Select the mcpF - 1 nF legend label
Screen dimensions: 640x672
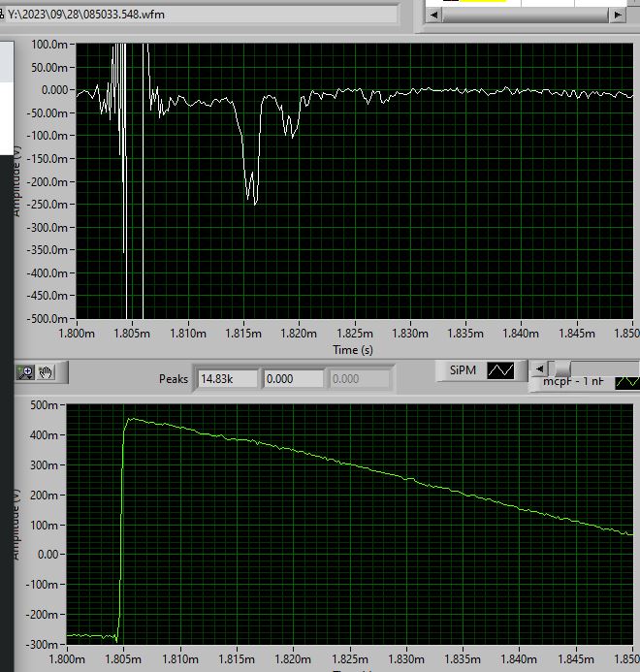(573, 381)
